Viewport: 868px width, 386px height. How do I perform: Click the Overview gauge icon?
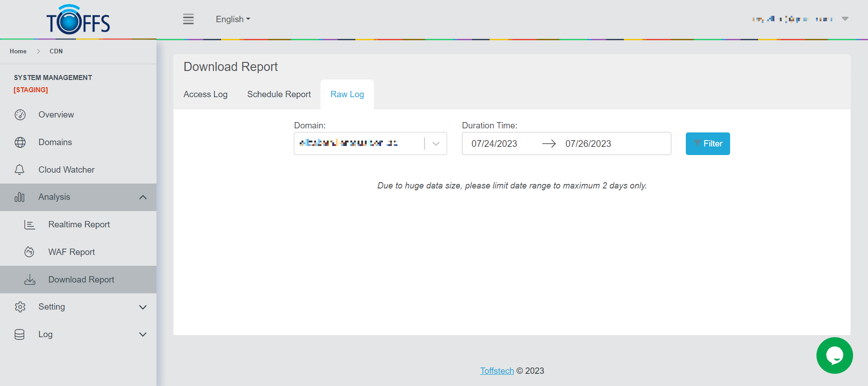click(x=20, y=115)
